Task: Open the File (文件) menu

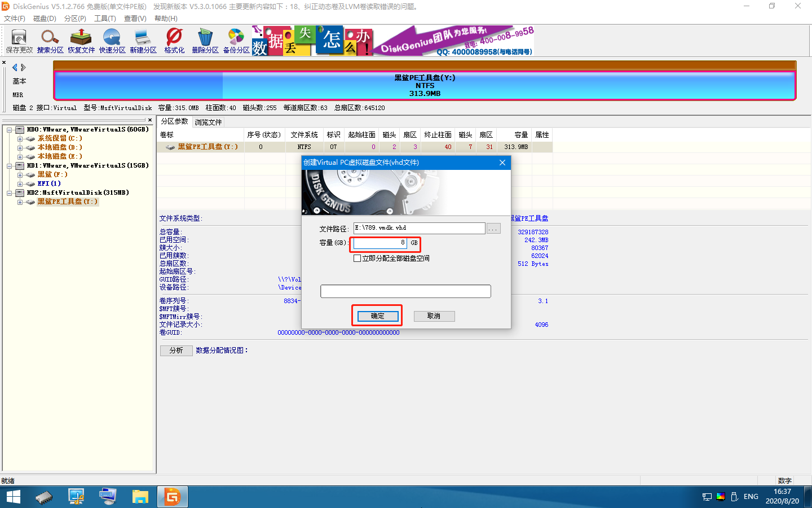Action: pyautogui.click(x=15, y=19)
